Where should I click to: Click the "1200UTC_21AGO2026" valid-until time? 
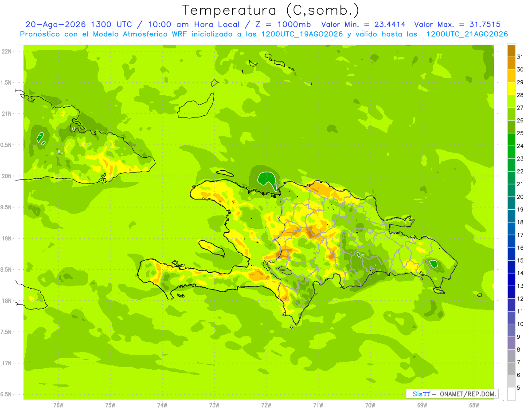[x=467, y=34]
